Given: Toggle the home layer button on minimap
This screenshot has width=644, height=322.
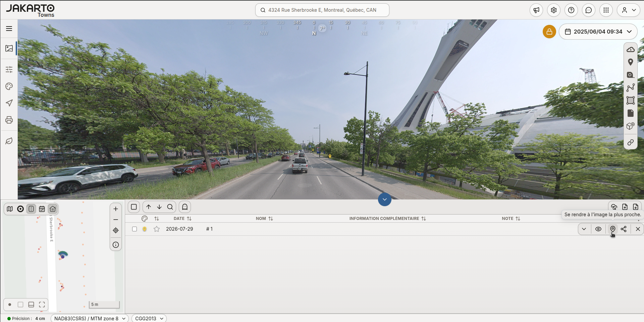Looking at the screenshot, I should pyautogui.click(x=53, y=209).
